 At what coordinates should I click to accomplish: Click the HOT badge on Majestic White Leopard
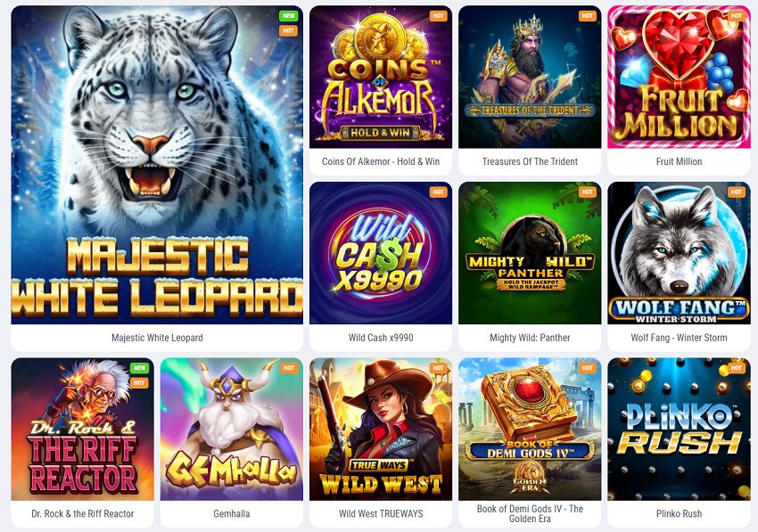coord(289,30)
